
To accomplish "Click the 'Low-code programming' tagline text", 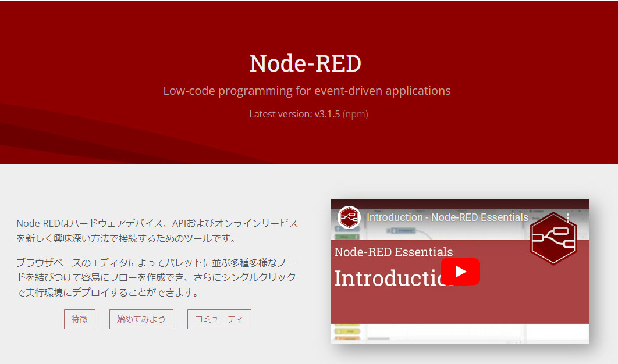I will [x=307, y=91].
